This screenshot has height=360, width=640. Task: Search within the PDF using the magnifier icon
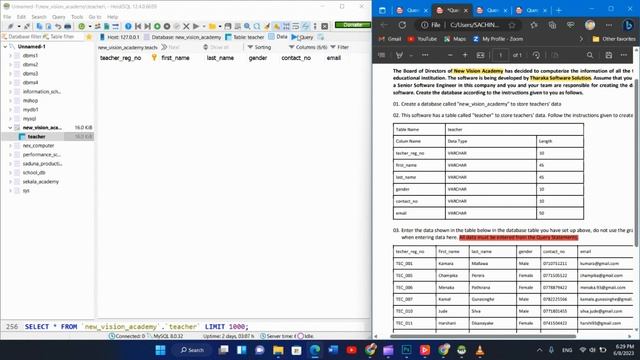(590, 55)
